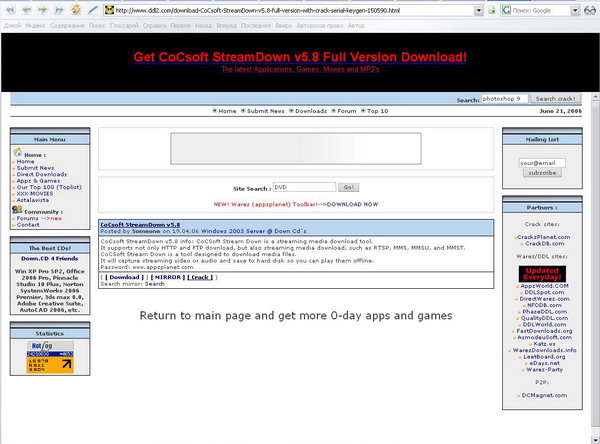Viewport: 600px width, 444px height.
Task: Click Глоссарий in the navigation bar
Action: point(124,26)
